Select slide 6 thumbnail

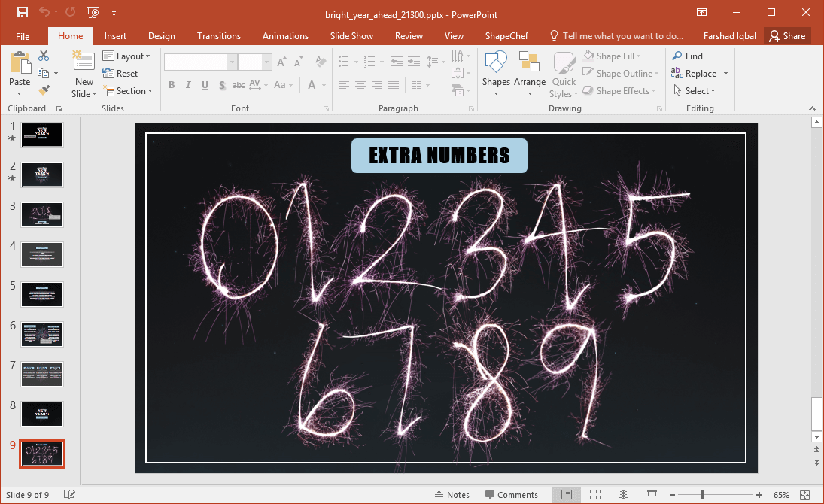coord(42,334)
